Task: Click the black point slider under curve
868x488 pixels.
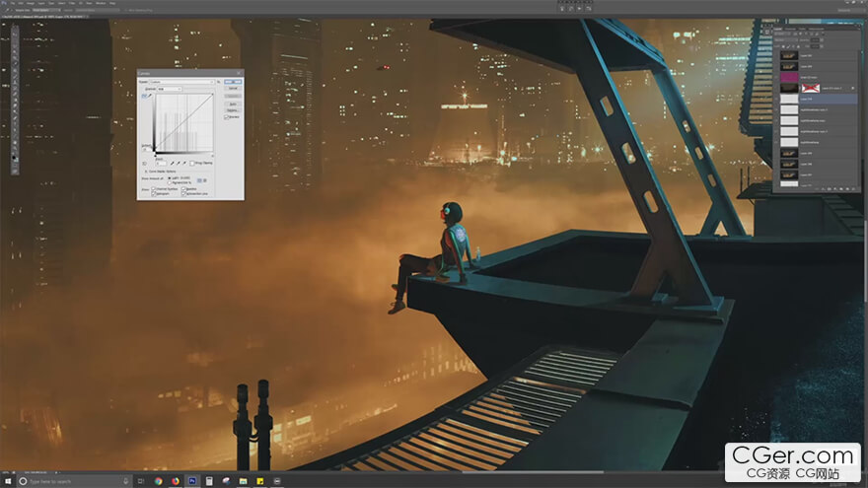Action: coord(155,156)
